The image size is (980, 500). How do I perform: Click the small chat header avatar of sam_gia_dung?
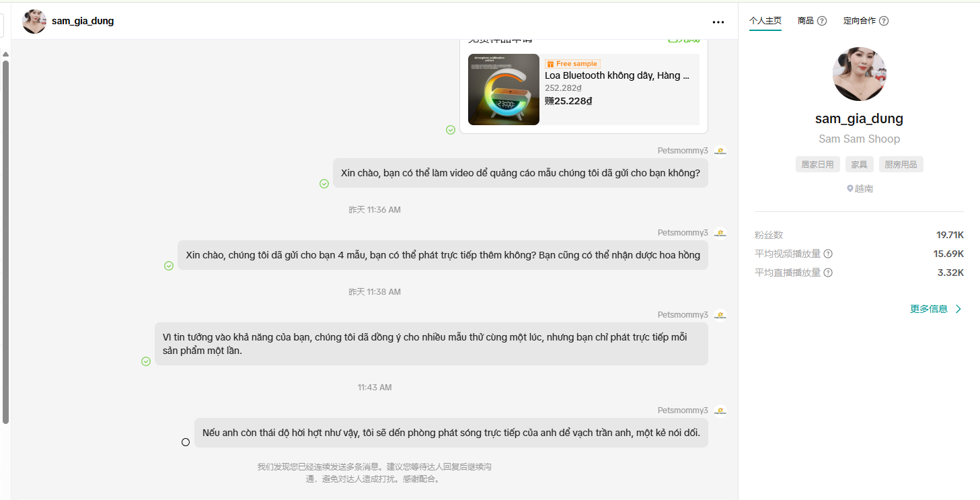click(34, 22)
